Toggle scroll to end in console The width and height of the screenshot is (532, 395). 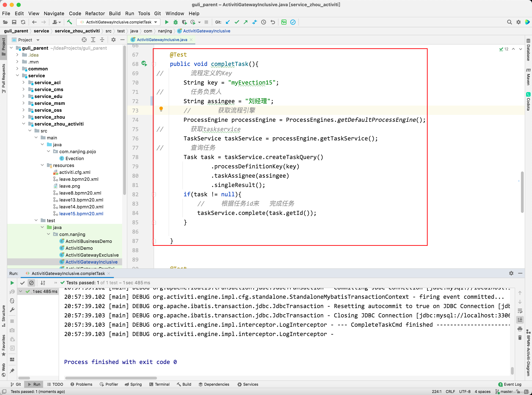coord(520,320)
